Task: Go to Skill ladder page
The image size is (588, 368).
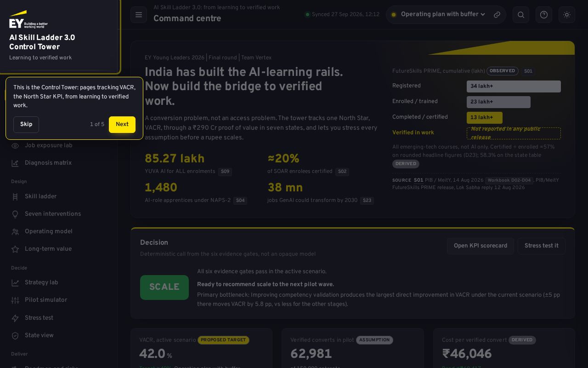Action: (59, 197)
